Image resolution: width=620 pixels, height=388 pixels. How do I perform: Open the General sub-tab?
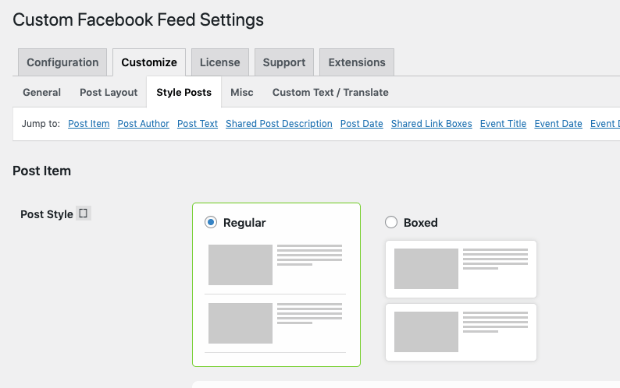42,92
